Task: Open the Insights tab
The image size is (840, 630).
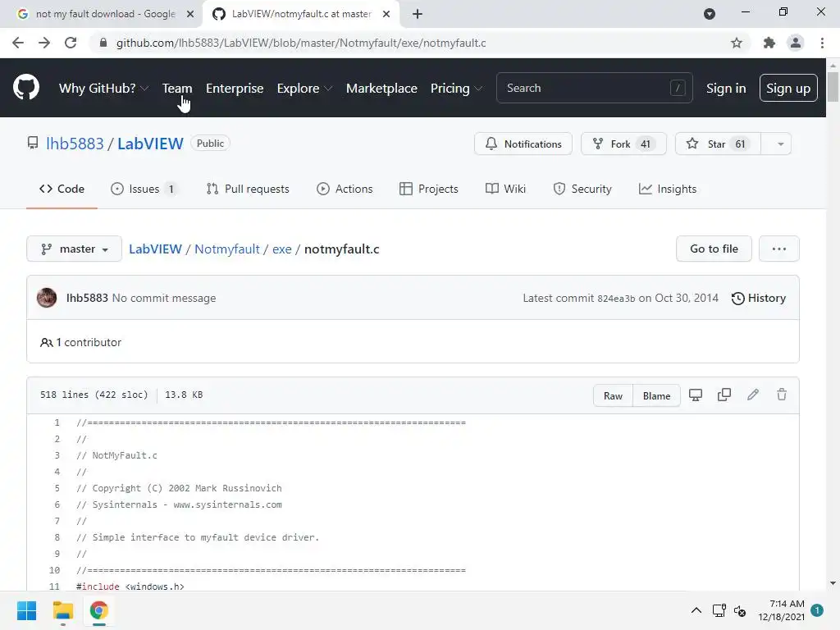Action: (x=668, y=189)
